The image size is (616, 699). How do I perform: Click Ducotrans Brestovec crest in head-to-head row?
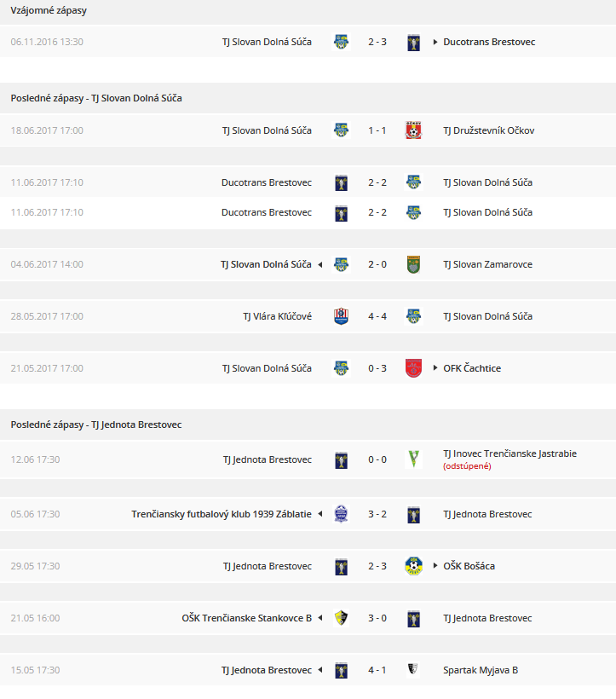413,43
